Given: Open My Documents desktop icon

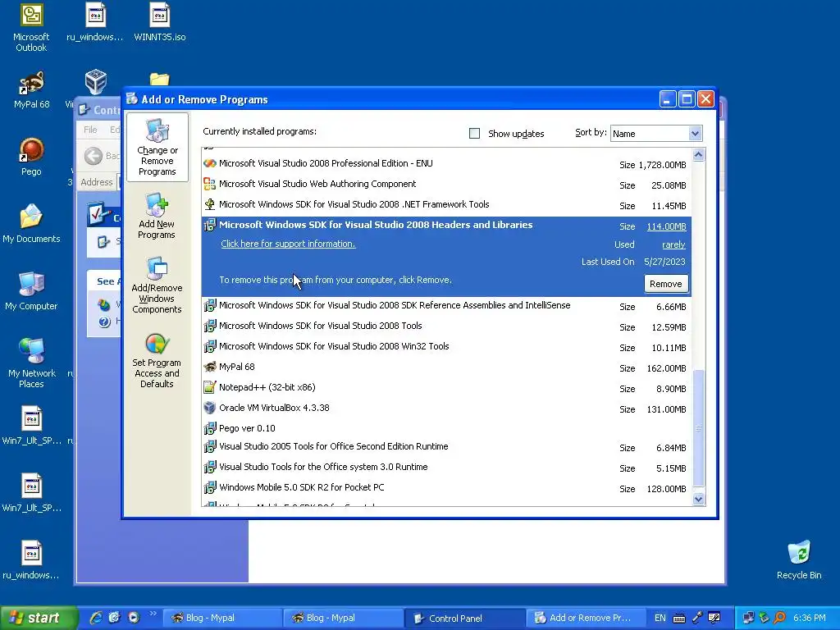Looking at the screenshot, I should click(31, 224).
